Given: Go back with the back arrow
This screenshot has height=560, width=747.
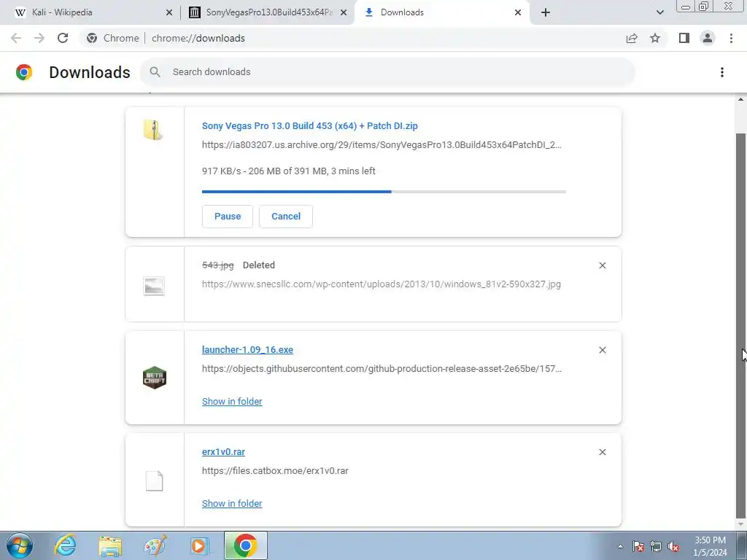Looking at the screenshot, I should click(16, 38).
